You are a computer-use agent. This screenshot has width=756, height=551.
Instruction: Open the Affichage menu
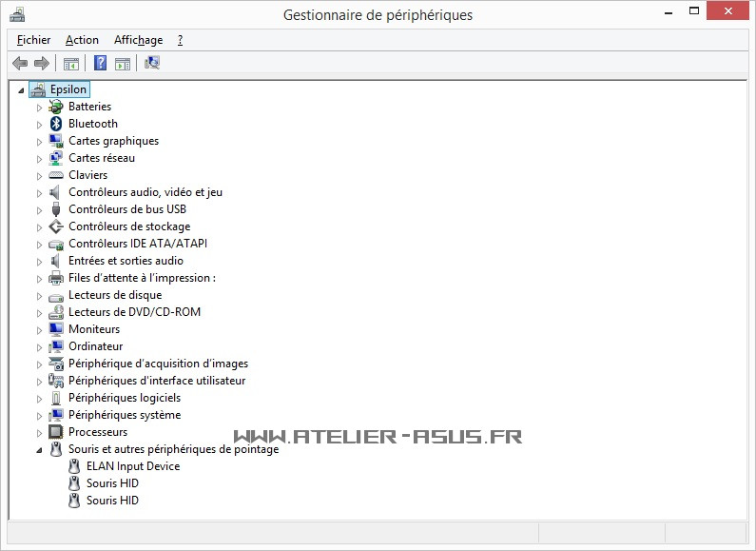click(x=138, y=40)
